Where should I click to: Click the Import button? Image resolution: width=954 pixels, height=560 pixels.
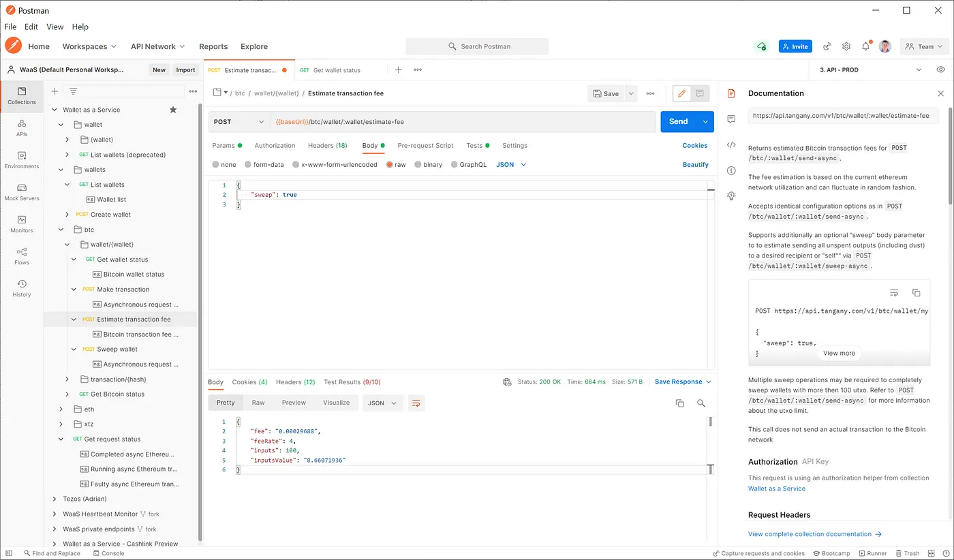185,69
